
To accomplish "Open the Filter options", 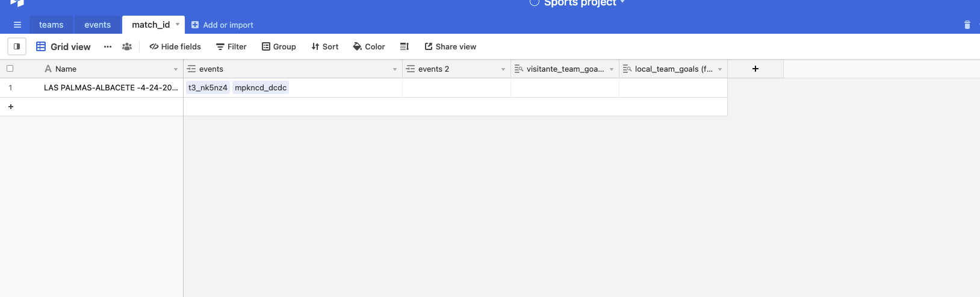I will pos(232,46).
